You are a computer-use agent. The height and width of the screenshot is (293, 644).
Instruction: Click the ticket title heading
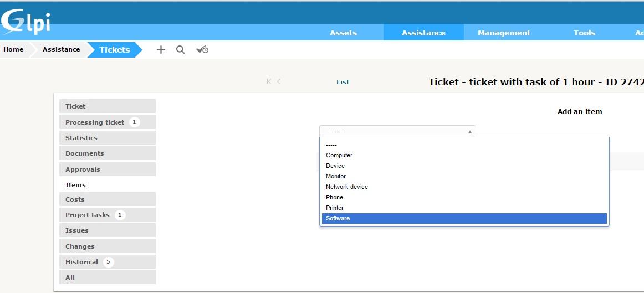point(536,81)
